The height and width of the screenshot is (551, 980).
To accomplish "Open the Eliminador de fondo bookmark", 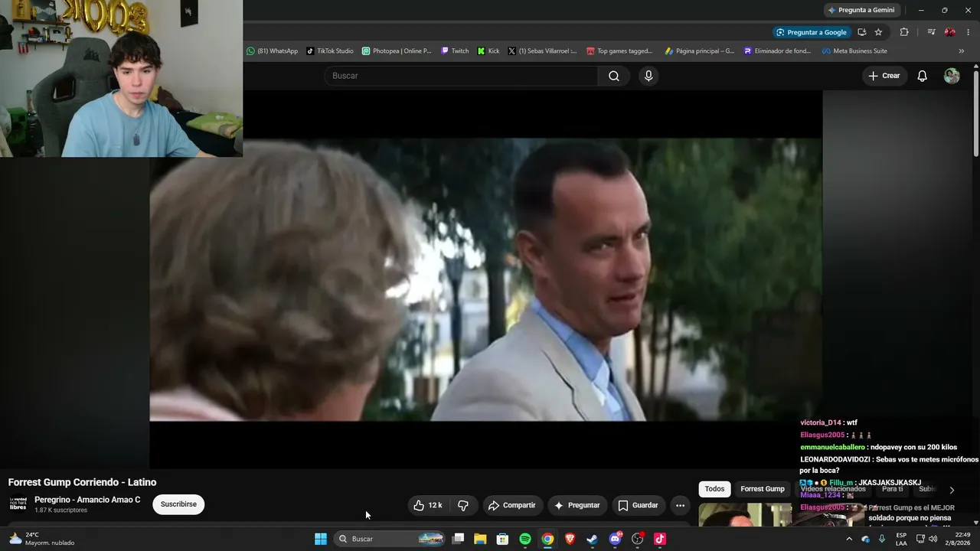I will pos(777,51).
